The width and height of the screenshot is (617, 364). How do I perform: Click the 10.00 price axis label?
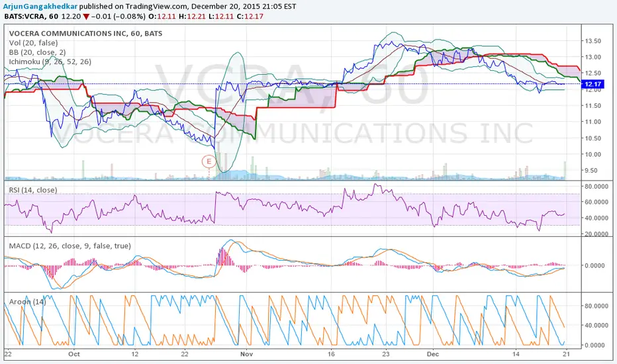tap(593, 155)
